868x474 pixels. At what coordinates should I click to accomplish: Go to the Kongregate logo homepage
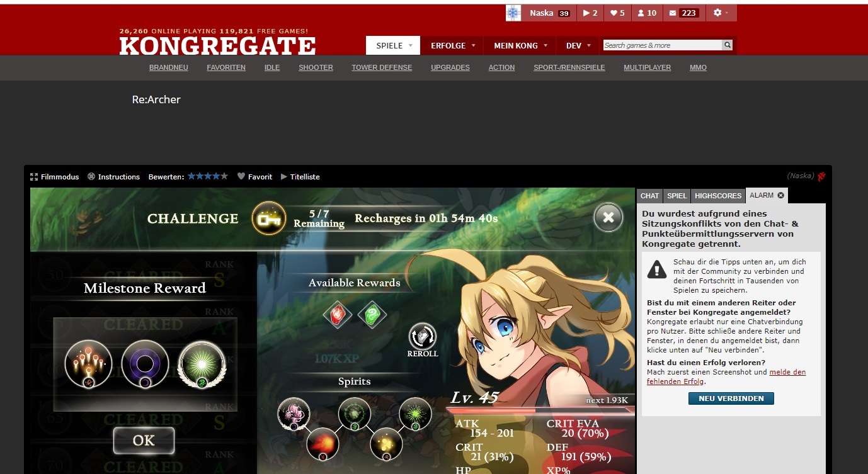coord(217,45)
